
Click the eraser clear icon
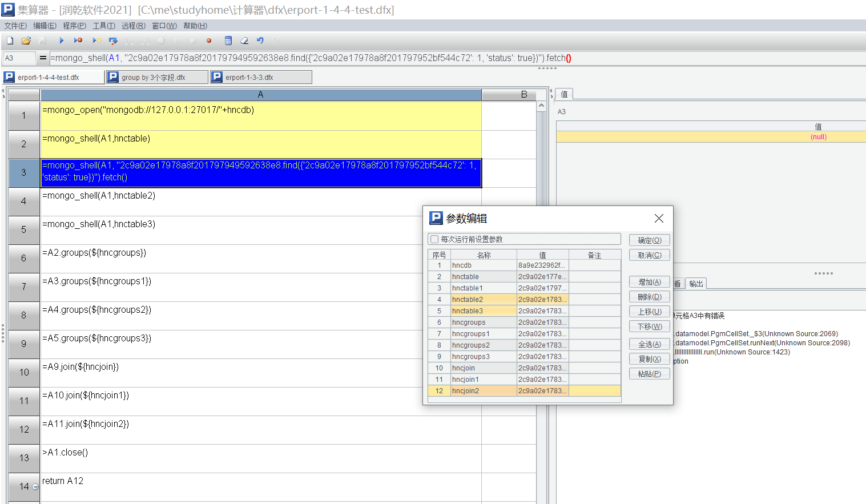click(244, 41)
